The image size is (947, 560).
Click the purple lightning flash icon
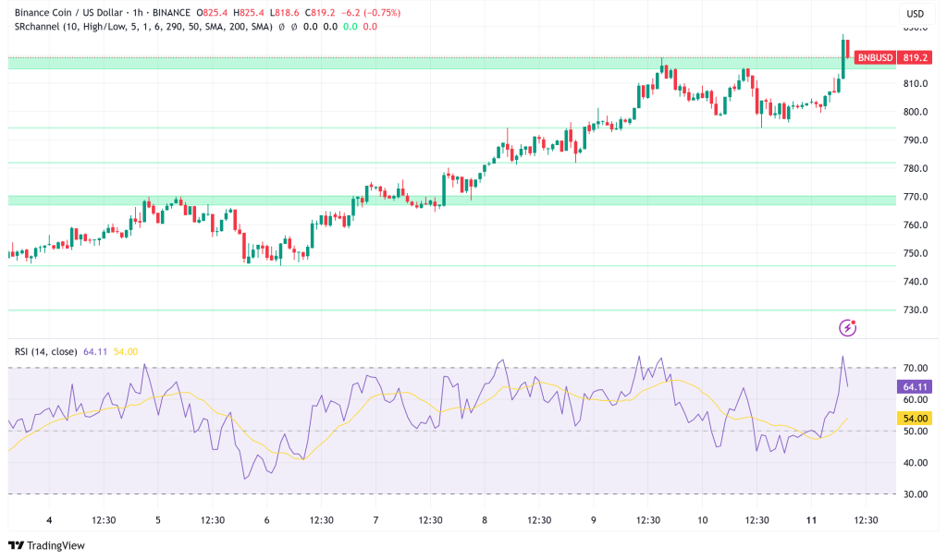(x=847, y=328)
